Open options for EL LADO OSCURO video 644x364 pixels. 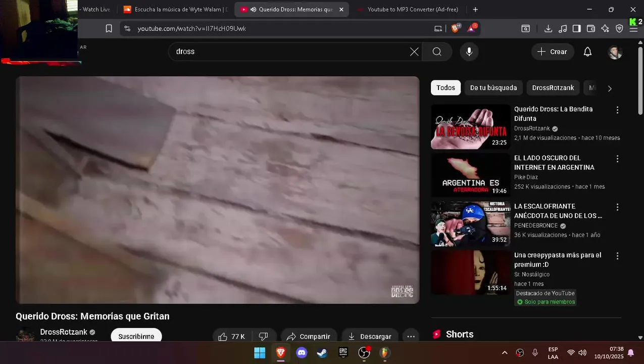617,159
